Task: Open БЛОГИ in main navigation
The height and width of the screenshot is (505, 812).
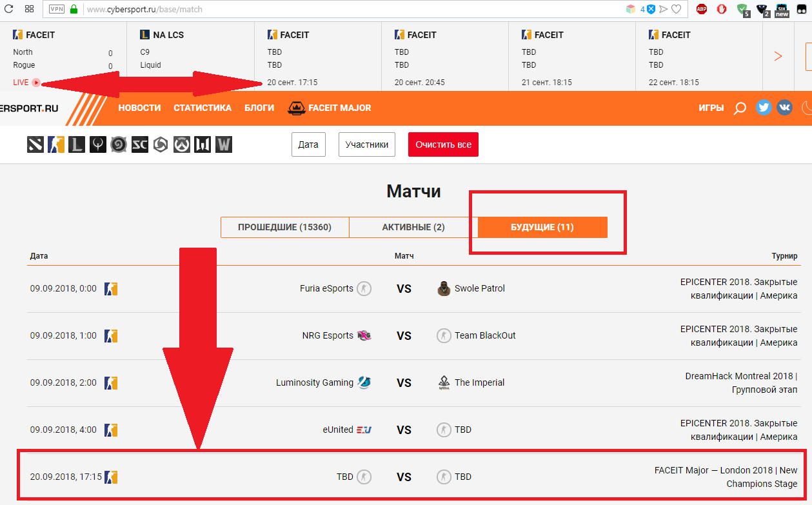Action: [x=259, y=108]
